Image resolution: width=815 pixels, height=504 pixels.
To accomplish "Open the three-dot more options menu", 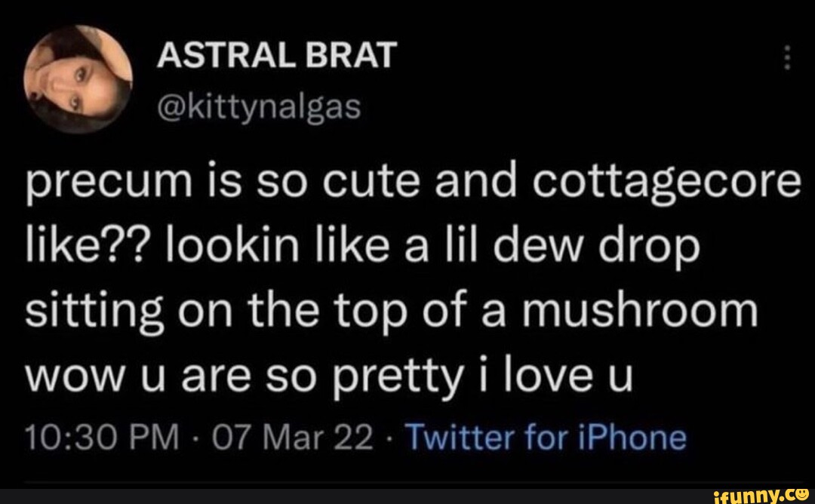I will [x=787, y=58].
